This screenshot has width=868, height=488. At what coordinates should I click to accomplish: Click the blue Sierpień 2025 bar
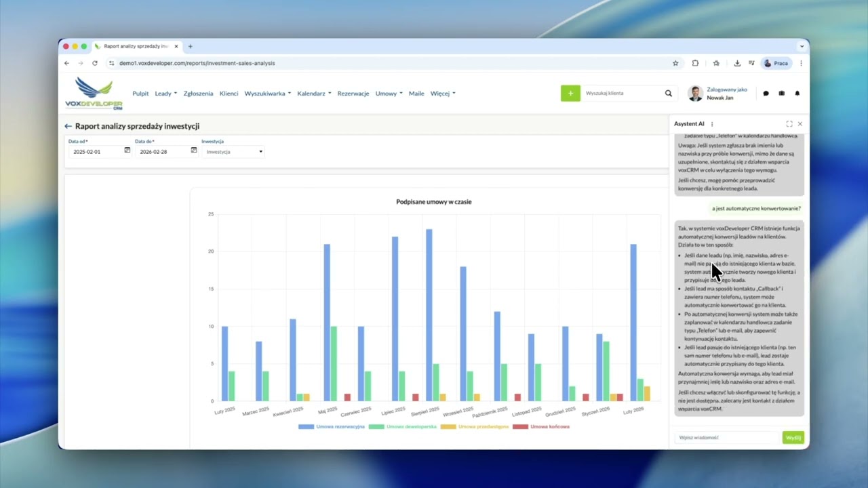point(429,315)
